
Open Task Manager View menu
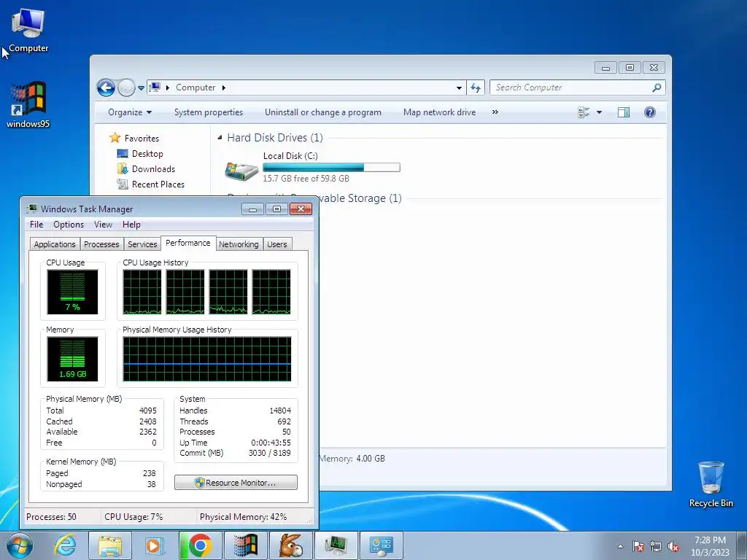point(103,225)
